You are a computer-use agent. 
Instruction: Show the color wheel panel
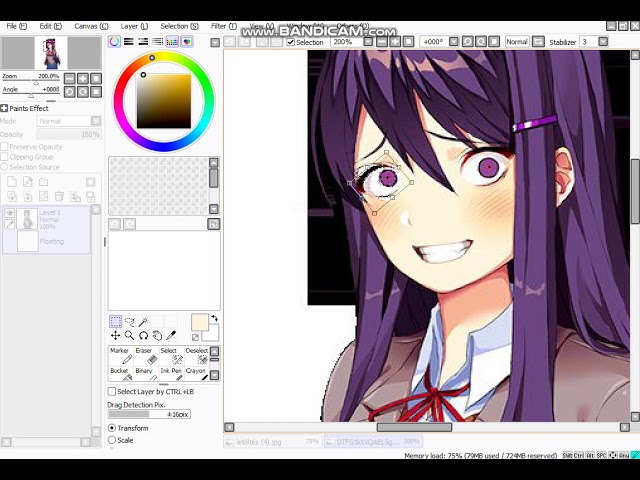tap(115, 42)
